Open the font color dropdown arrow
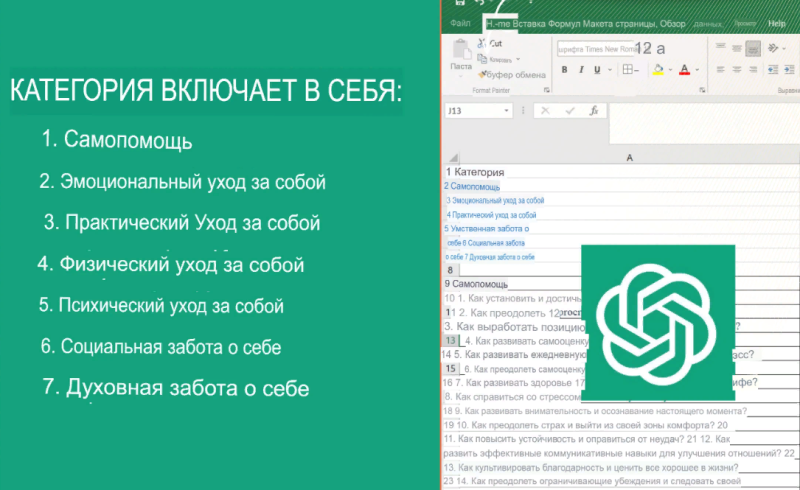This screenshot has height=490, width=800. (697, 70)
